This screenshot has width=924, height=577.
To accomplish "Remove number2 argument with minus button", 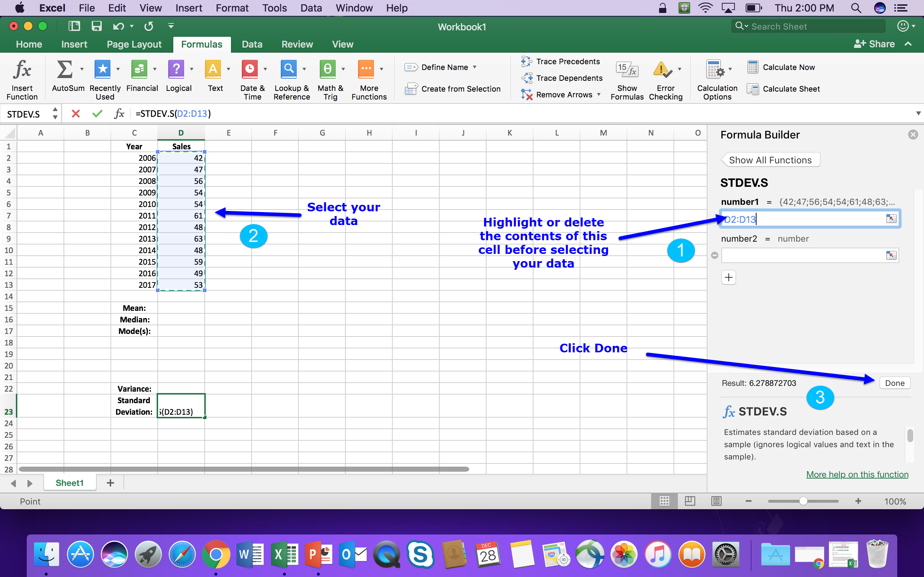I will [x=715, y=255].
